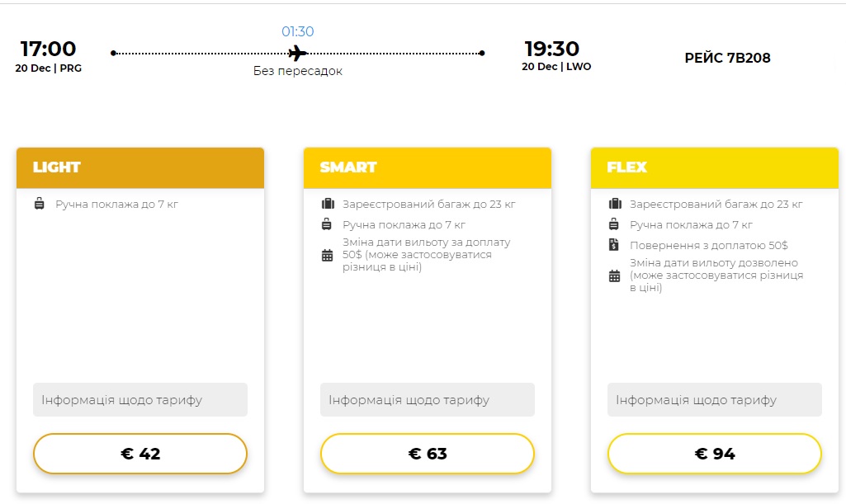Pick the FLEX fare for € 94
This screenshot has width=846, height=504.
[x=714, y=454]
